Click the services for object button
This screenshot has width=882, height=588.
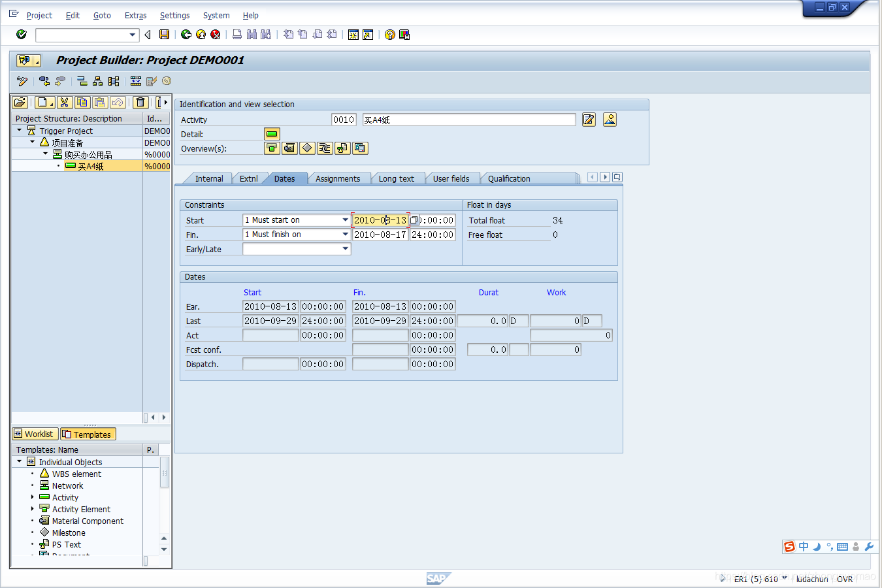pos(29,60)
